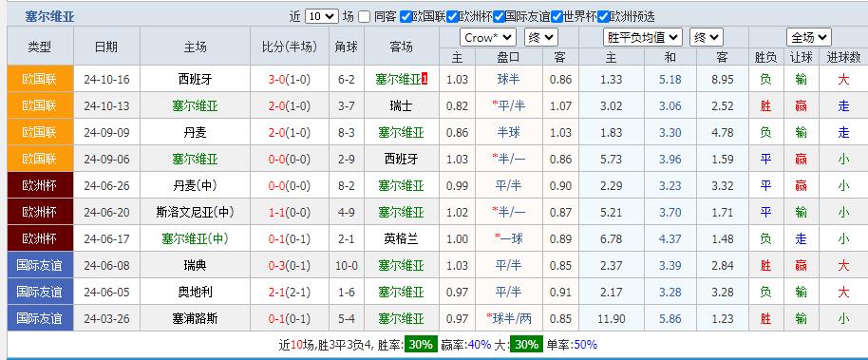Open the 2-1(2-1) score link
868x360 pixels.
[x=290, y=292]
